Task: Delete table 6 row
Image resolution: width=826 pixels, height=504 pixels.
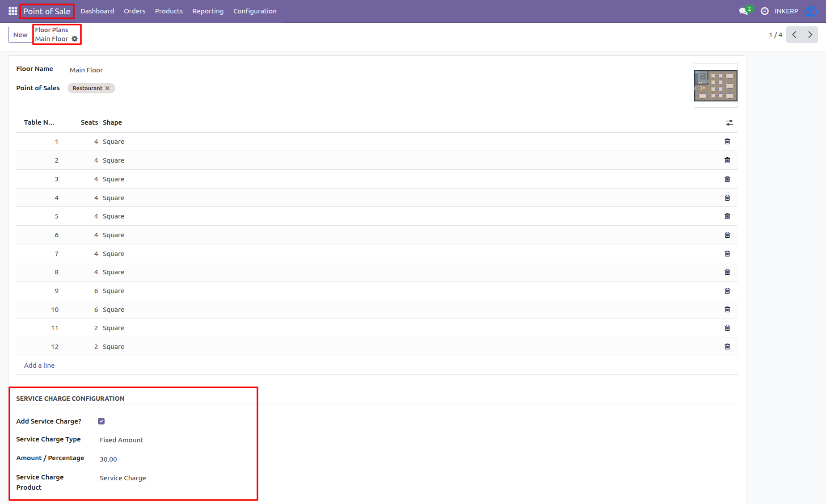Action: [727, 235]
